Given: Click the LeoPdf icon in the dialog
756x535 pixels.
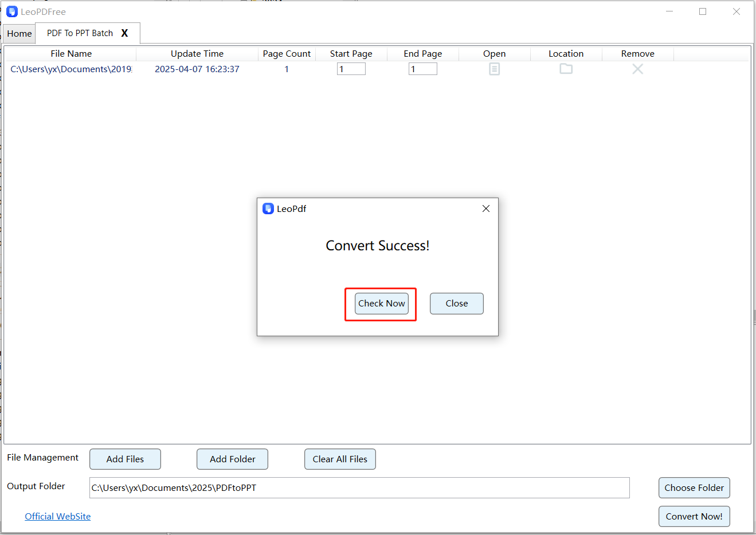Looking at the screenshot, I should [x=268, y=209].
